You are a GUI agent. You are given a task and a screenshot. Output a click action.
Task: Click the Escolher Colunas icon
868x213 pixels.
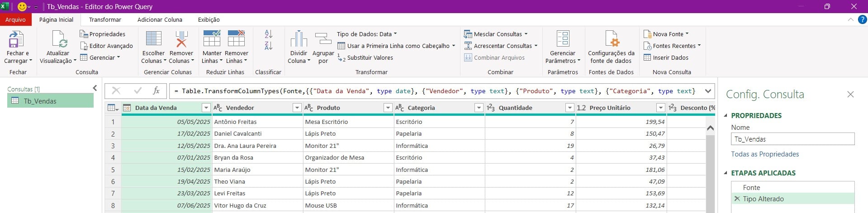[153, 39]
